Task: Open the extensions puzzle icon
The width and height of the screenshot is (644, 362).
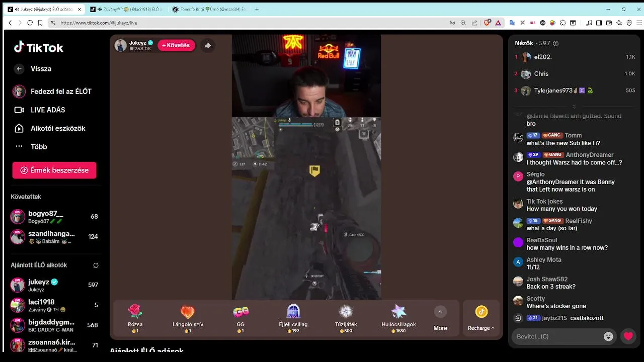Action: 563,23
